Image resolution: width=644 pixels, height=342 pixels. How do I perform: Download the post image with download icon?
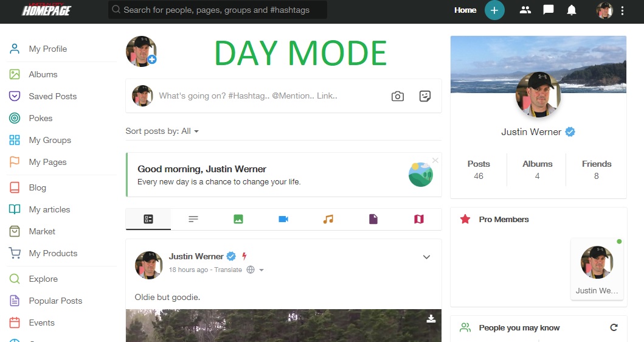(x=431, y=318)
